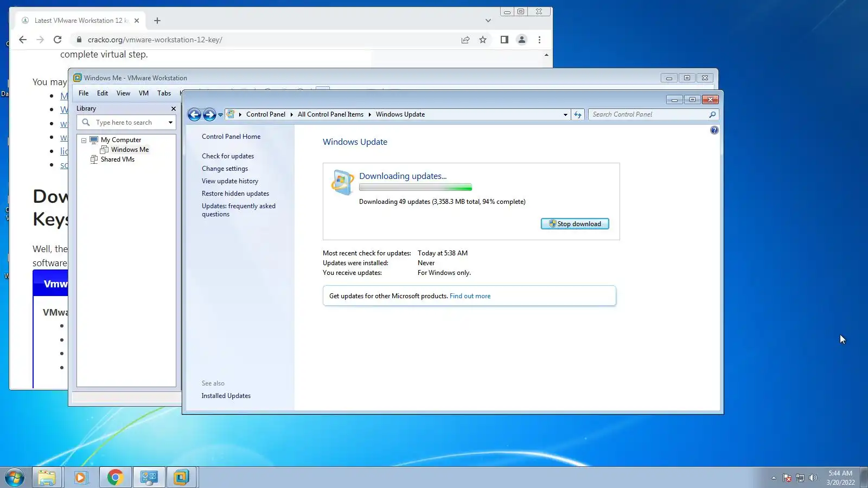Click the VMware Workstation title bar icon
This screenshot has height=488, width=868.
(x=78, y=78)
